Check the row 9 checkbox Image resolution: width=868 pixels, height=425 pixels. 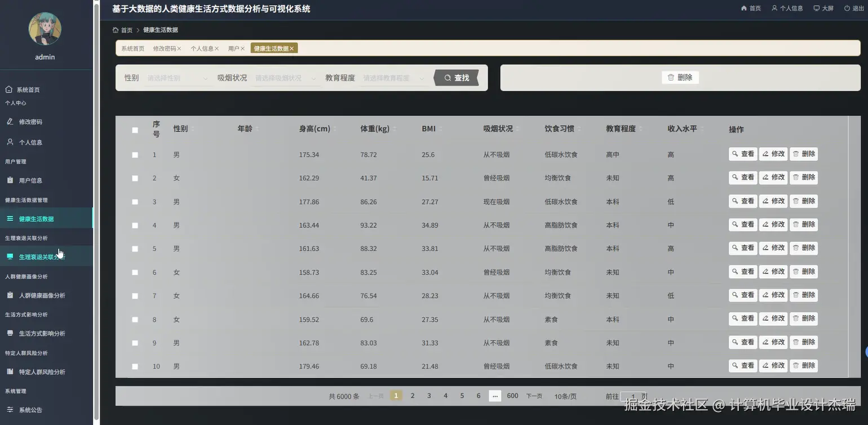(135, 343)
